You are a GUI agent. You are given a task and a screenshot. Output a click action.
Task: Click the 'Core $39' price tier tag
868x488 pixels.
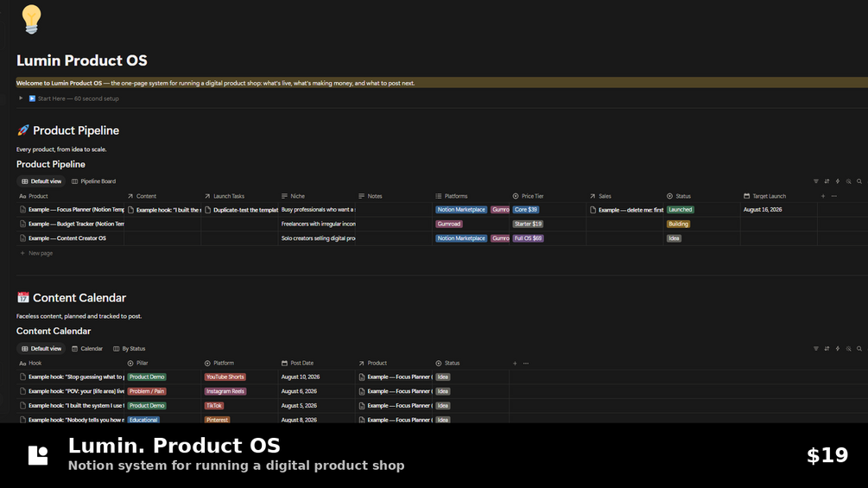(x=525, y=210)
